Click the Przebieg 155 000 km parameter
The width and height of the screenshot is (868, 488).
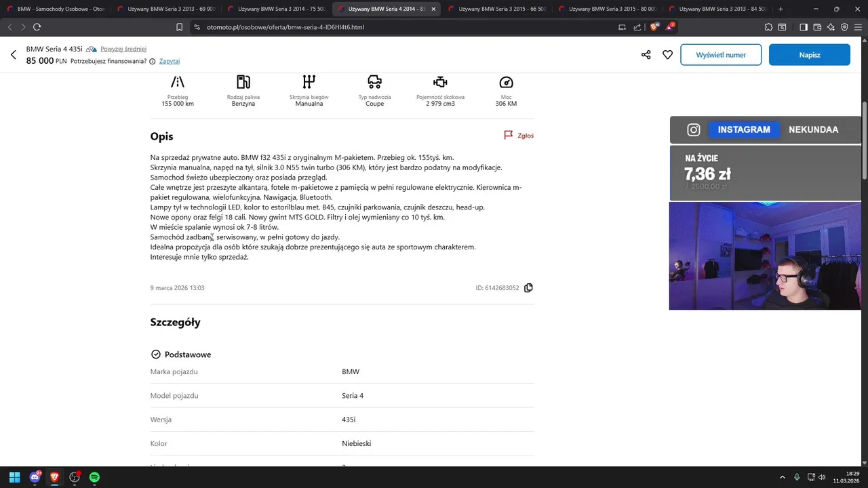click(x=178, y=91)
